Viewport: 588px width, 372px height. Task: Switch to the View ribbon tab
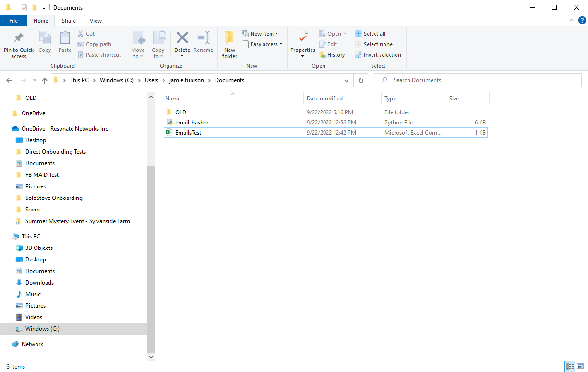96,21
